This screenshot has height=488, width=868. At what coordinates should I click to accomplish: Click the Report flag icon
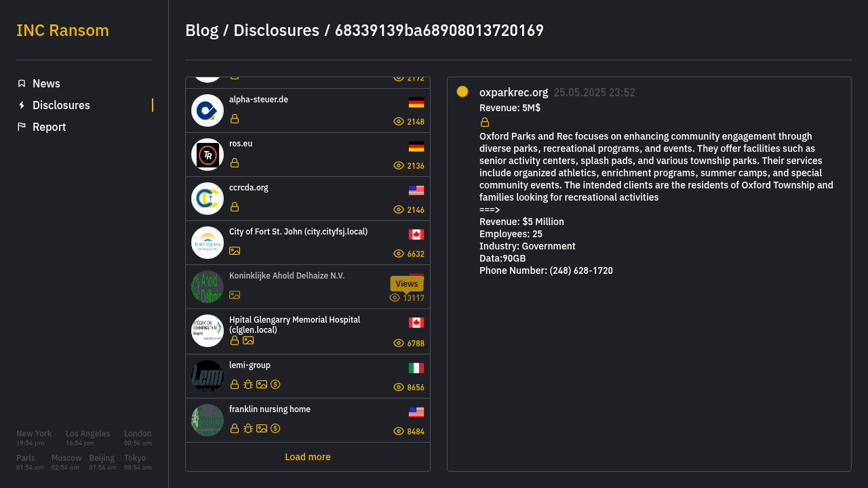click(22, 127)
